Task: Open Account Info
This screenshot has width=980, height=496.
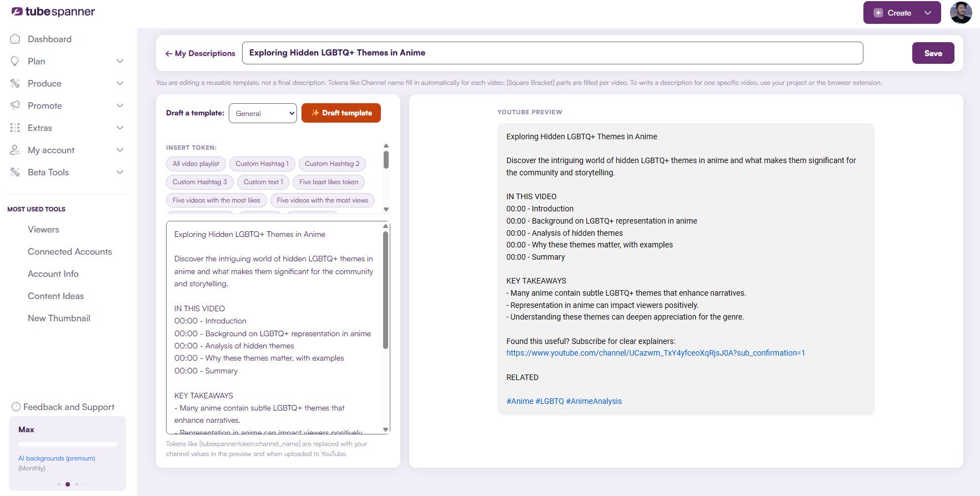Action: [x=53, y=274]
